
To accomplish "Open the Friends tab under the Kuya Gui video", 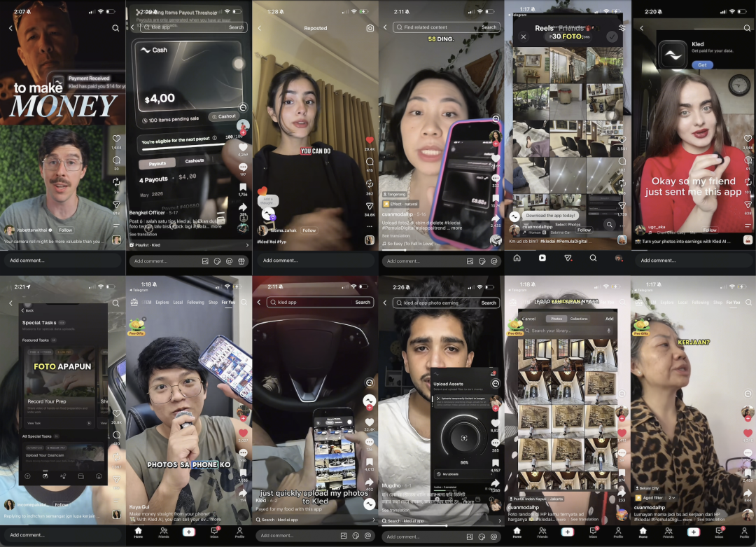I will 164,532.
